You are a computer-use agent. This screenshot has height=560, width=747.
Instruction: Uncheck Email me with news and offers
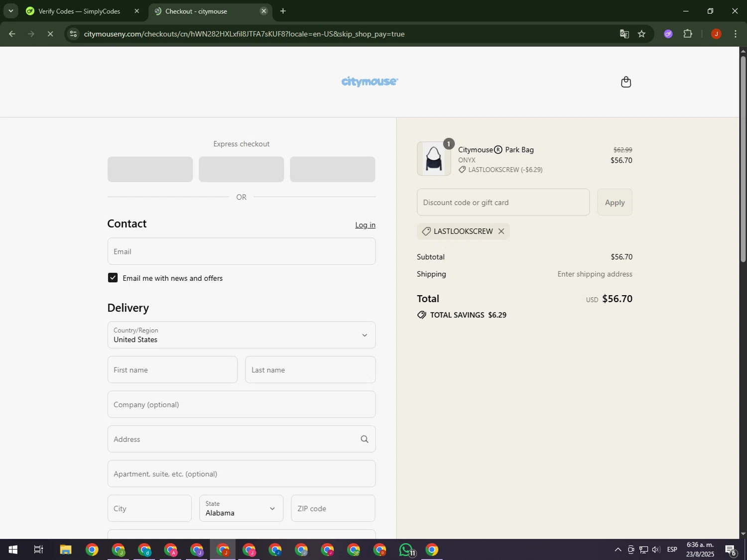point(113,278)
